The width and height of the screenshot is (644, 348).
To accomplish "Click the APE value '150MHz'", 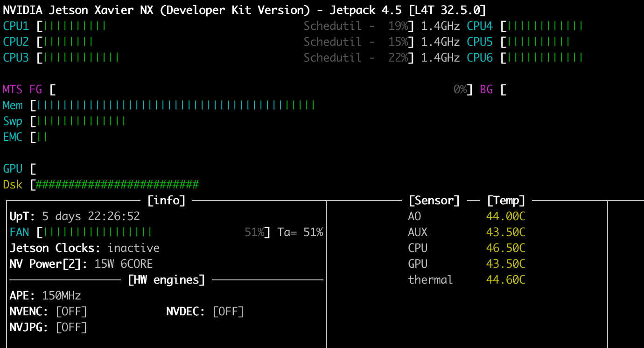I will pos(62,296).
